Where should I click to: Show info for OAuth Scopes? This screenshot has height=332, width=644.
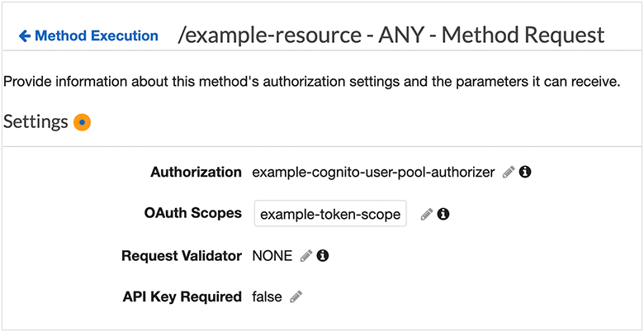click(443, 214)
